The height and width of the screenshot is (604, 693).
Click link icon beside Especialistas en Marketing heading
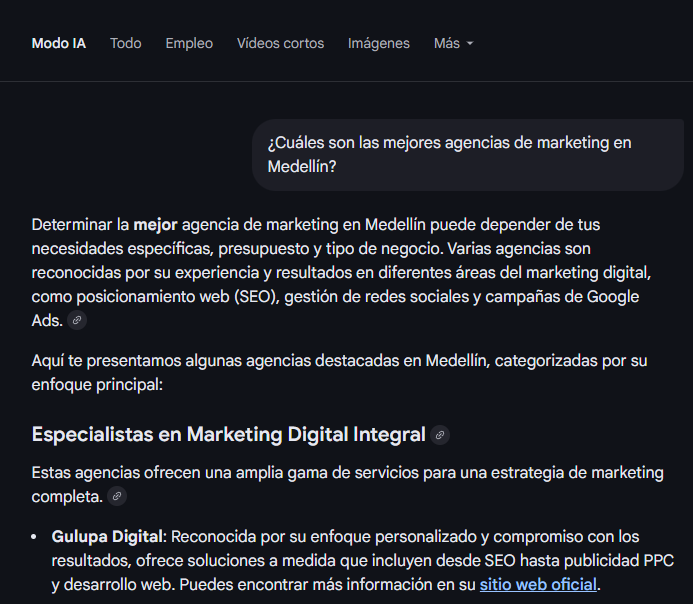coord(440,435)
